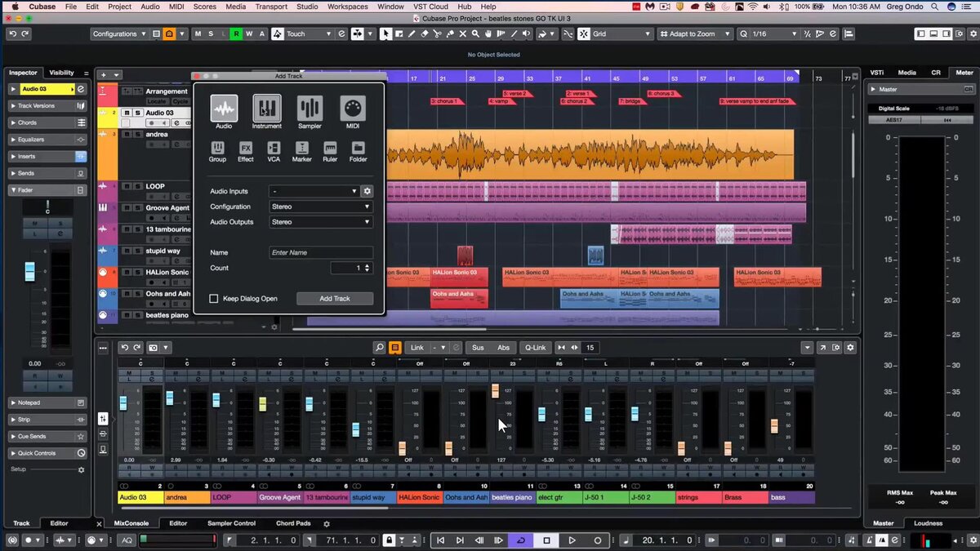Click the Add Track button
The width and height of the screenshot is (980, 551).
point(335,299)
